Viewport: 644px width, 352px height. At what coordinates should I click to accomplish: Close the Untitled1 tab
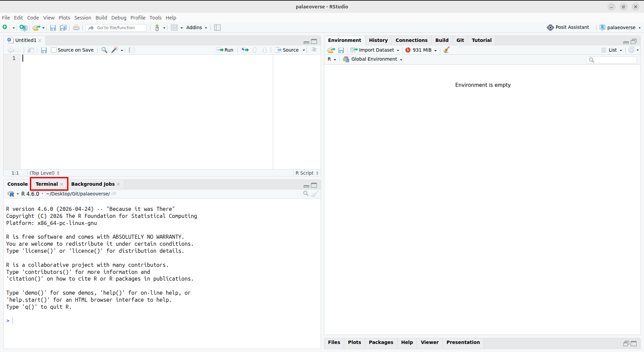pos(40,41)
